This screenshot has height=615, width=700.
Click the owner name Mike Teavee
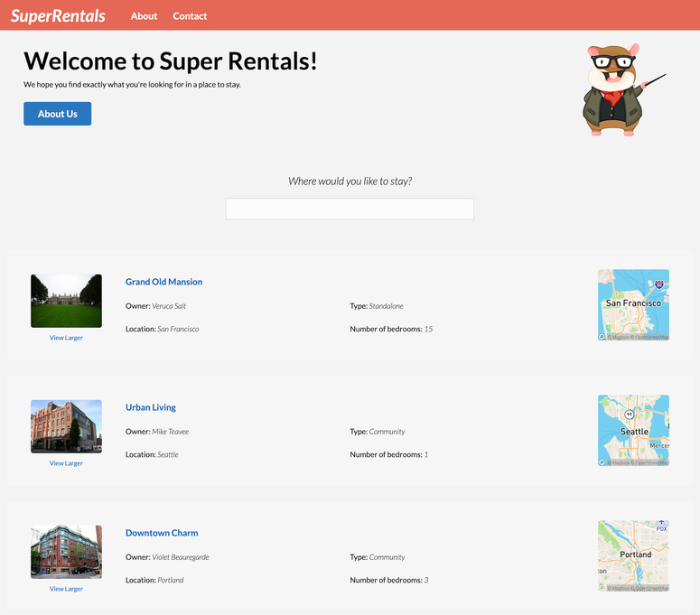click(170, 432)
